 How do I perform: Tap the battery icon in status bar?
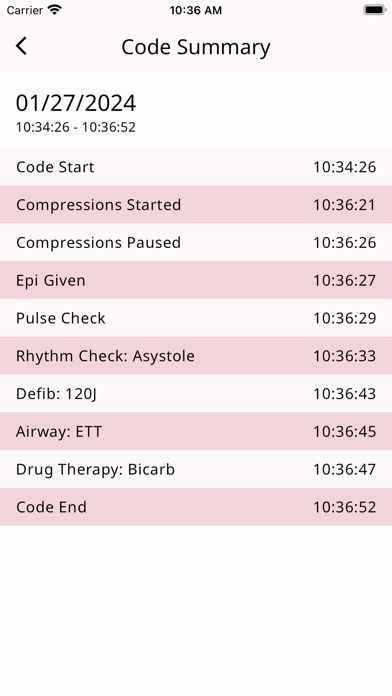pos(375,10)
